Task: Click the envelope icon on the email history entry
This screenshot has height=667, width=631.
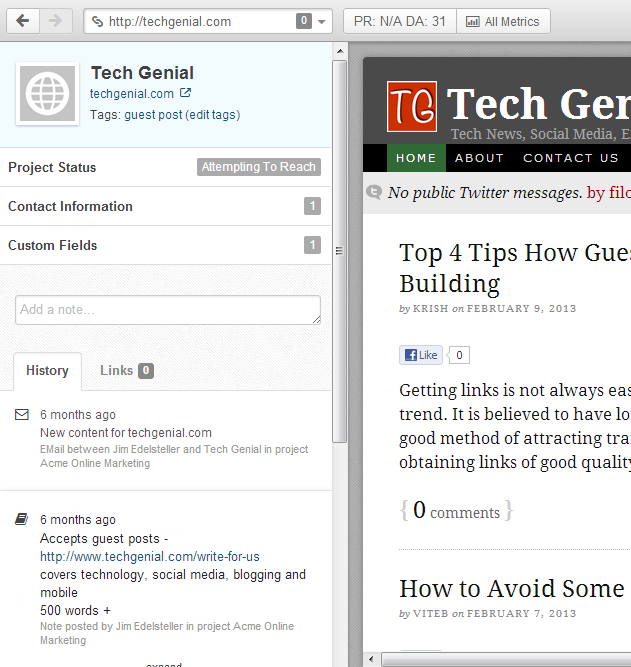Action: (22, 414)
